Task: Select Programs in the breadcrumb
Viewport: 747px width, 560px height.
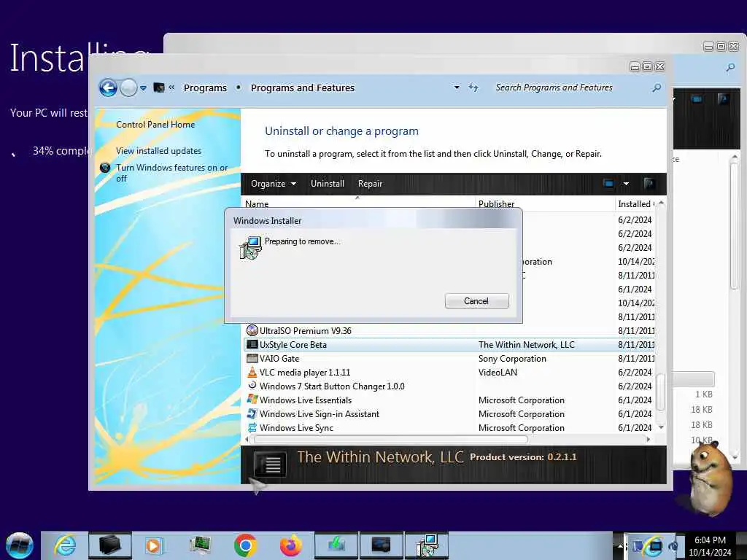Action: 205,87
